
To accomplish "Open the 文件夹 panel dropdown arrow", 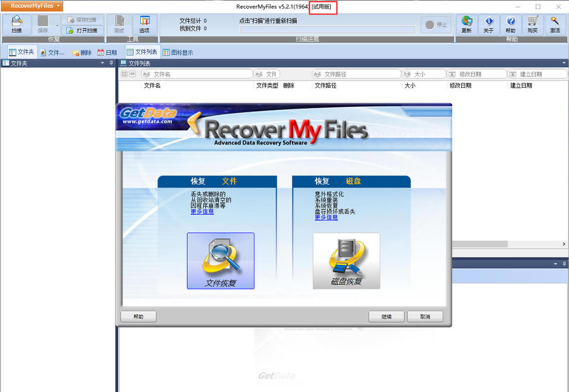I will click(102, 63).
